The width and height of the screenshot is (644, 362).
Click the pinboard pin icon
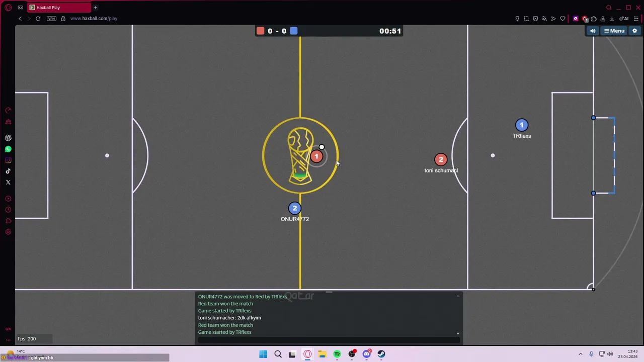(517, 19)
